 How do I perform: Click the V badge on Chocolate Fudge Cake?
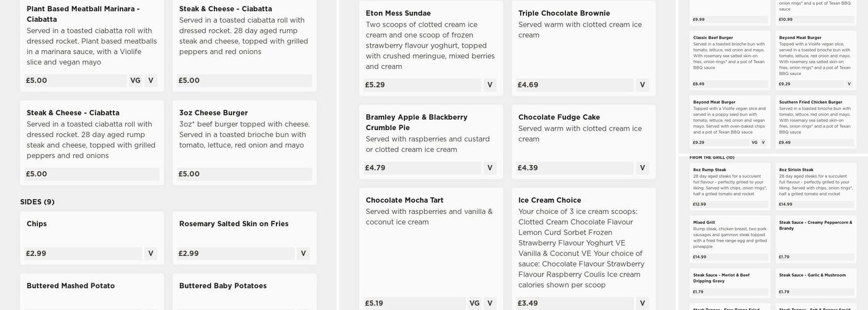click(642, 168)
